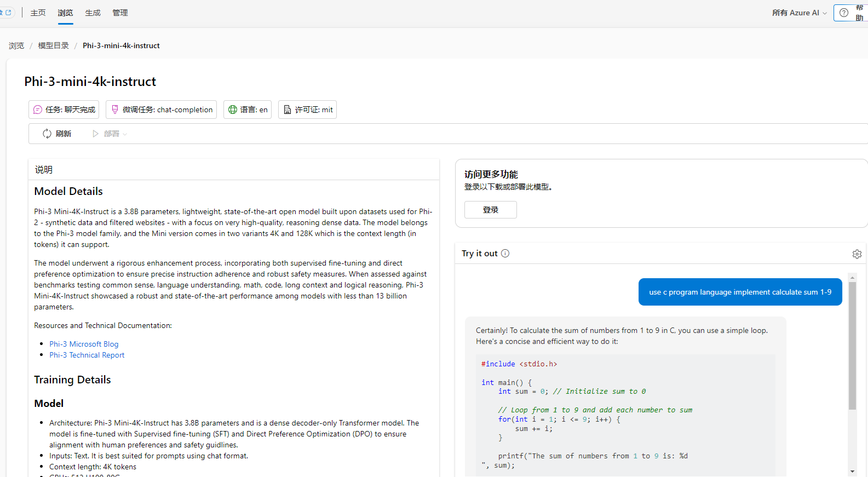Select the 管理 tab

click(120, 13)
